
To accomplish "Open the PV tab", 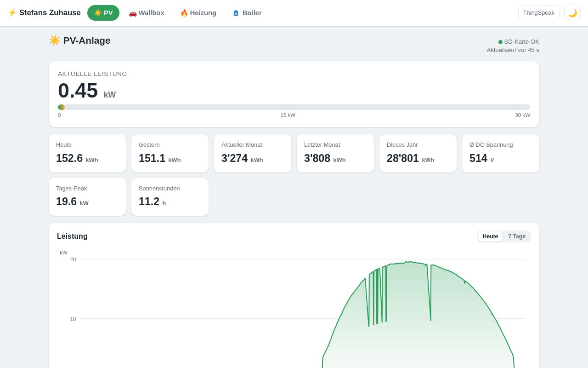I will [103, 13].
